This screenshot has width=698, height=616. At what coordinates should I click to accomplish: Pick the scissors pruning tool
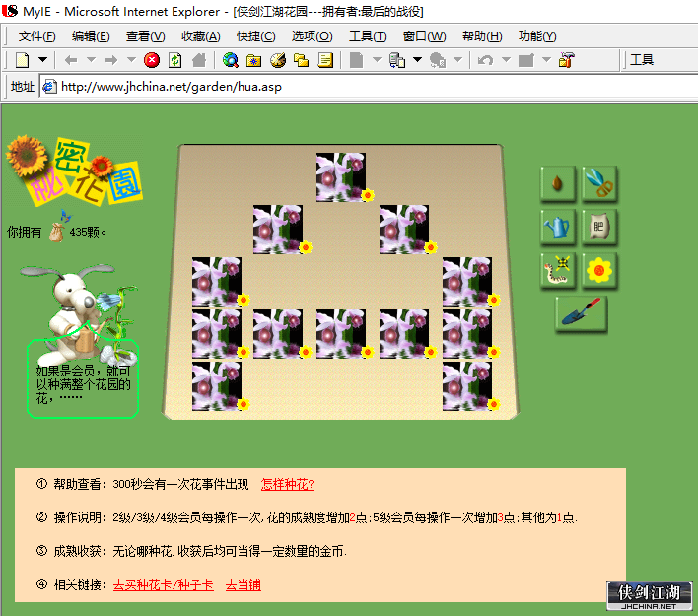pos(599,183)
